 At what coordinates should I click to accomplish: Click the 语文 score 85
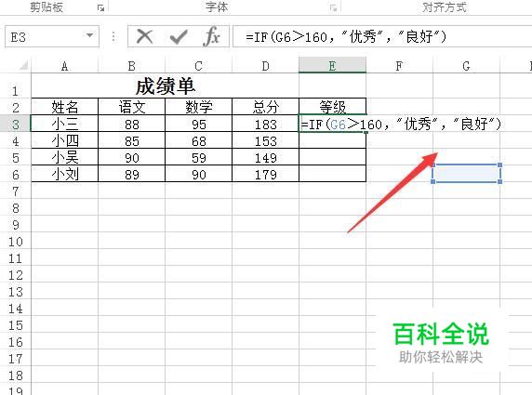131,140
